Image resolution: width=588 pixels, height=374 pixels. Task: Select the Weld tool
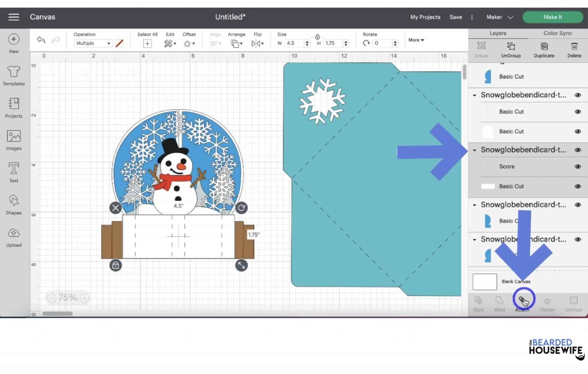tap(499, 303)
